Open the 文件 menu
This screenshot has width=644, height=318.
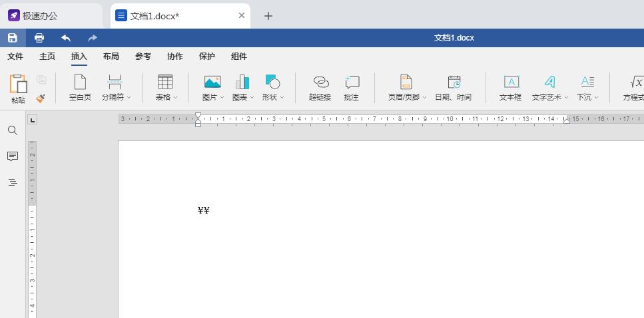click(15, 57)
